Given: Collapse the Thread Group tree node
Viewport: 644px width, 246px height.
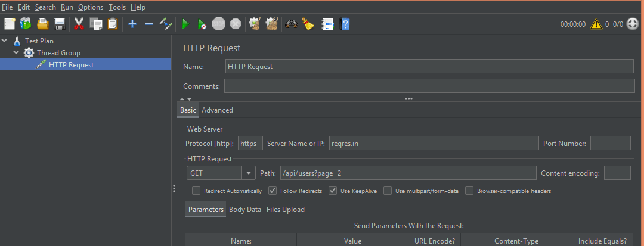Looking at the screenshot, I should pos(16,52).
